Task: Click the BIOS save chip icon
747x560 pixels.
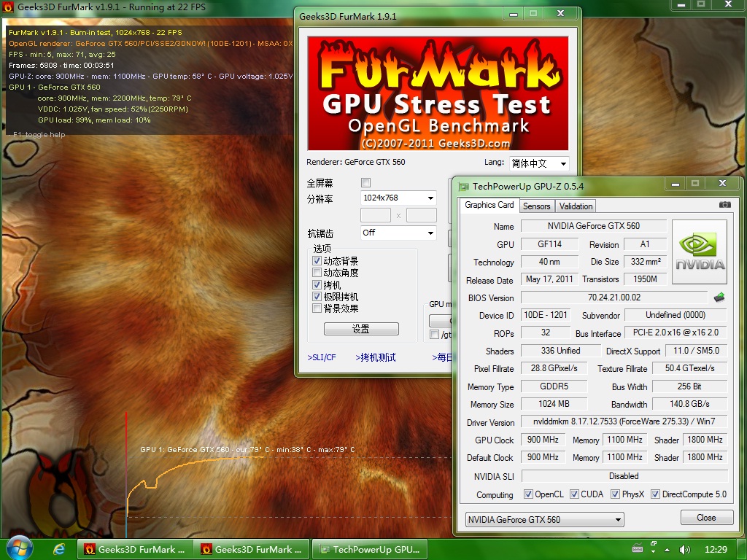Action: click(x=719, y=297)
